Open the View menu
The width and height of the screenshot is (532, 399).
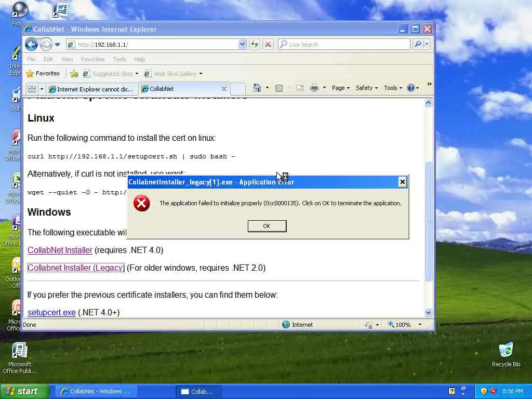(67, 59)
